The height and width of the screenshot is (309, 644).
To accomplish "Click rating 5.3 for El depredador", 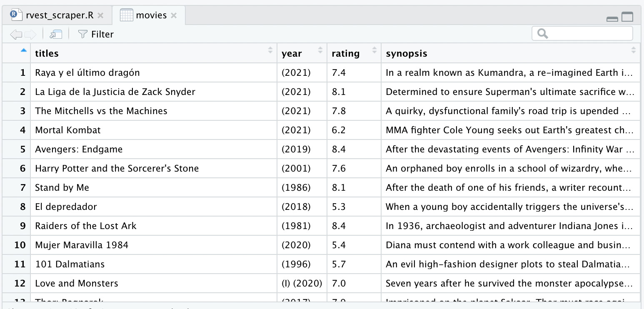I will (x=354, y=207).
